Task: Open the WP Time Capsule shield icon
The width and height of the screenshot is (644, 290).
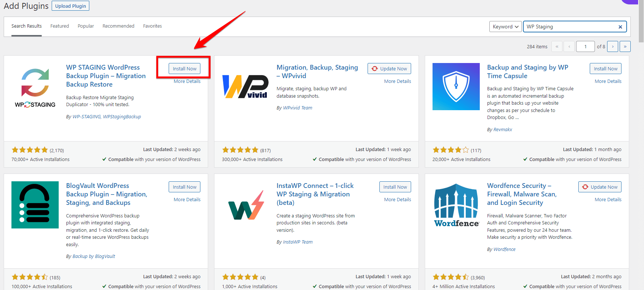Action: click(x=456, y=87)
